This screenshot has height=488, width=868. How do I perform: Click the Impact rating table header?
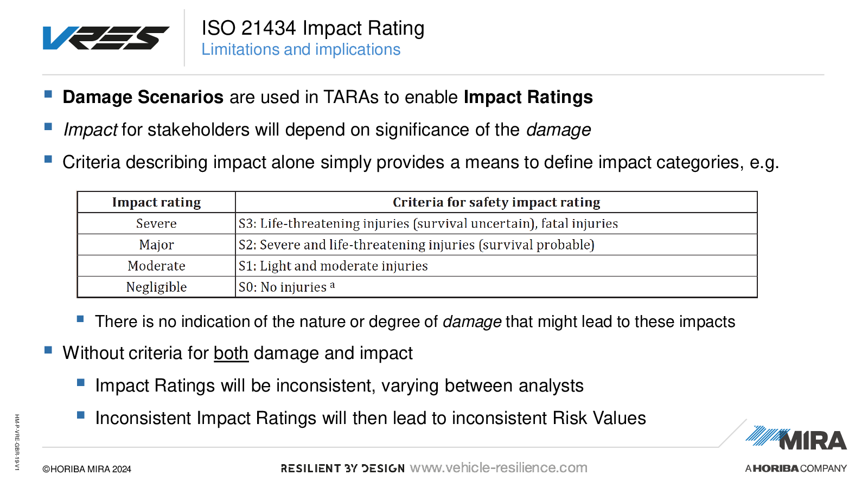point(156,202)
